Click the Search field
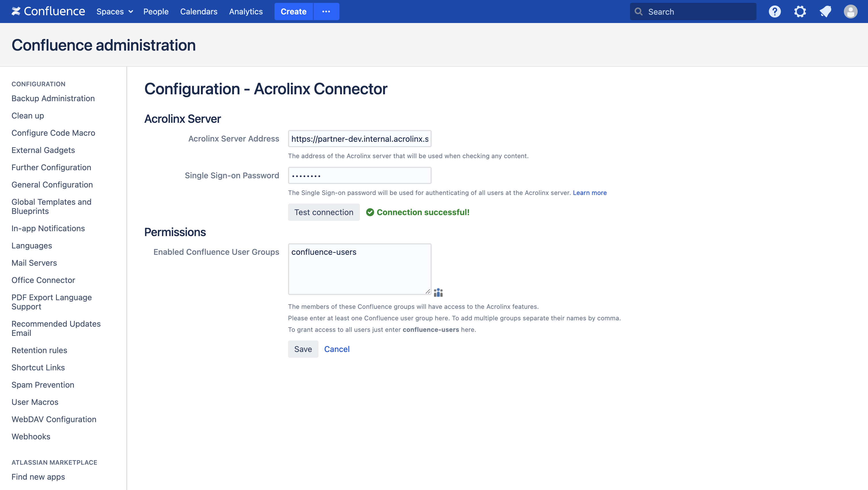 [693, 12]
